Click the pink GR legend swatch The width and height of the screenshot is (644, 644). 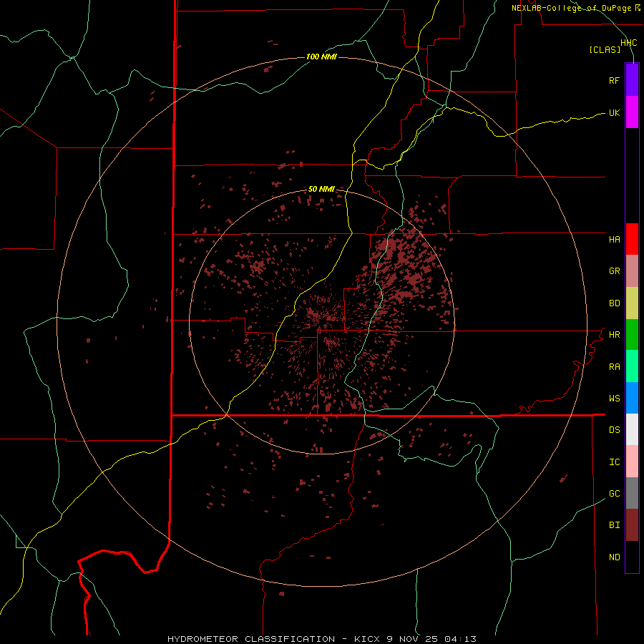click(632, 271)
